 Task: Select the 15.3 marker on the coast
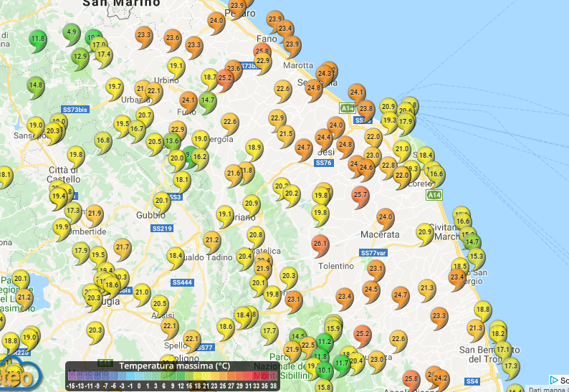coord(476,256)
